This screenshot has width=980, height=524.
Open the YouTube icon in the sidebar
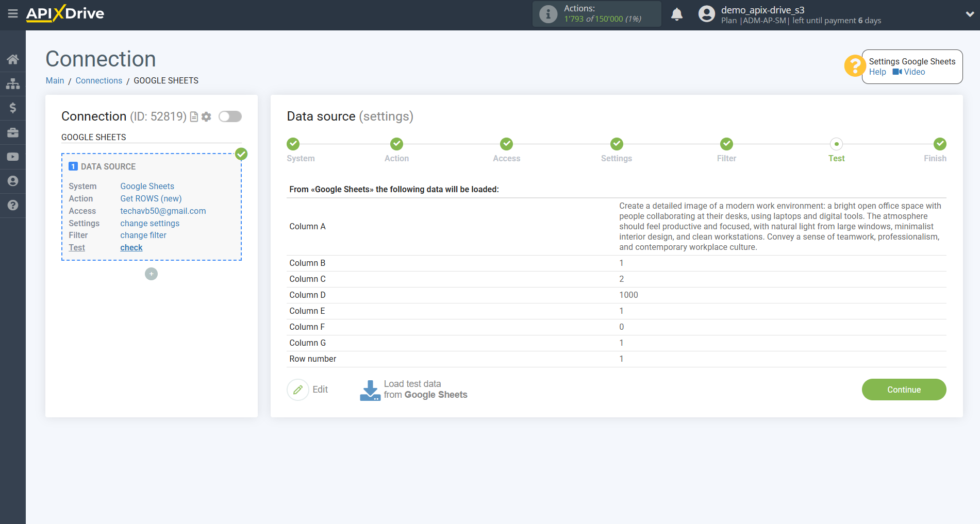coord(13,156)
